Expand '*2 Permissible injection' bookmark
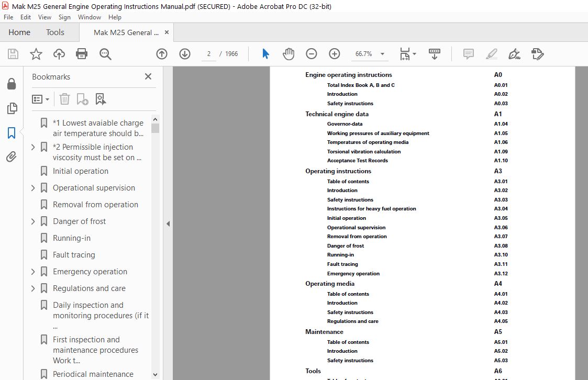Screen dimensions: 588x380 [x=32, y=147]
